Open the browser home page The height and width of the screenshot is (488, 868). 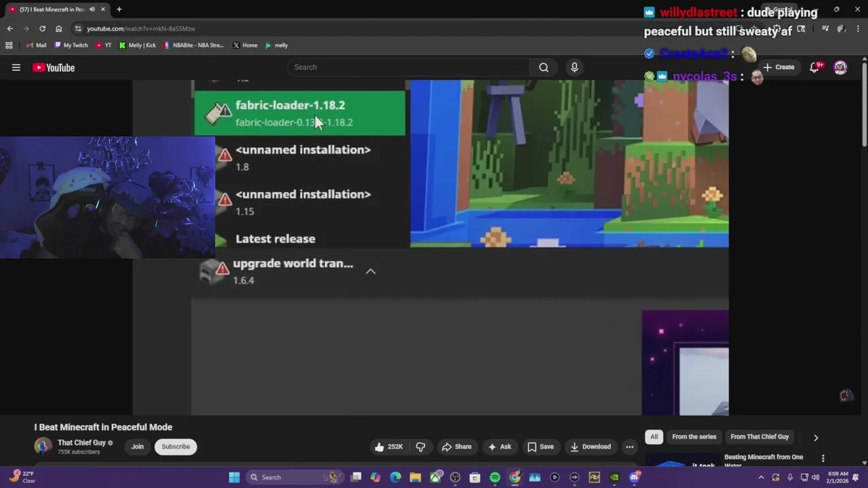tap(58, 28)
